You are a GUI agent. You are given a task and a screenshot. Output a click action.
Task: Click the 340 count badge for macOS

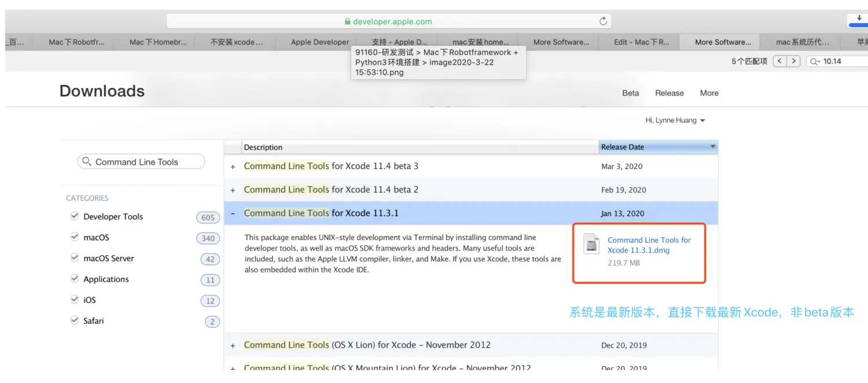point(208,238)
